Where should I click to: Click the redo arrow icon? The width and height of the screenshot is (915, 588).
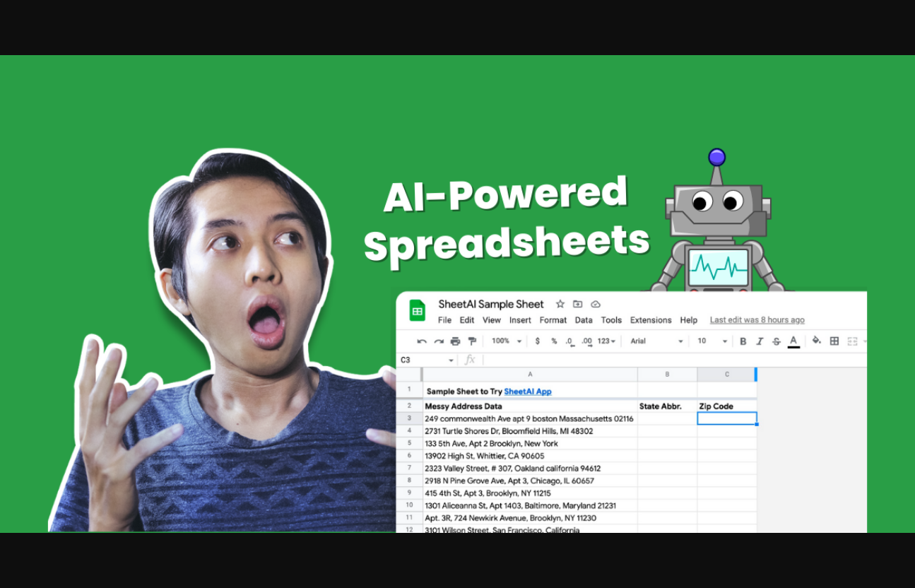click(x=439, y=341)
